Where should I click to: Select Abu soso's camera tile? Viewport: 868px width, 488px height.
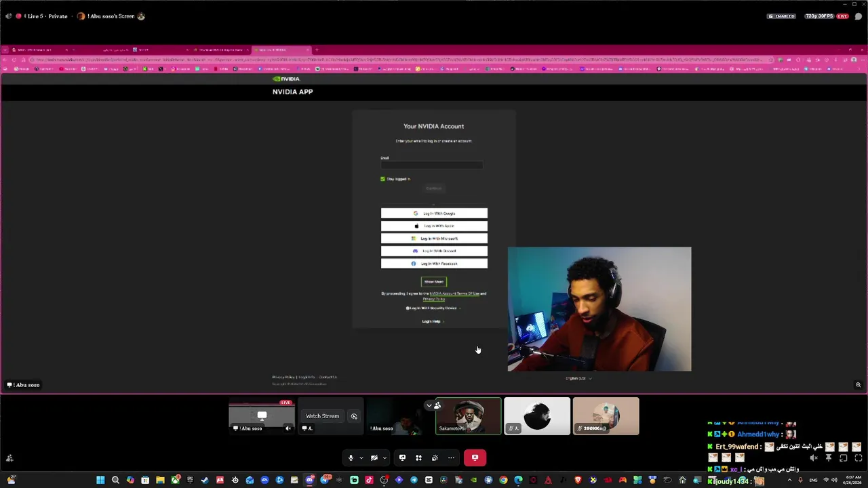(x=399, y=416)
